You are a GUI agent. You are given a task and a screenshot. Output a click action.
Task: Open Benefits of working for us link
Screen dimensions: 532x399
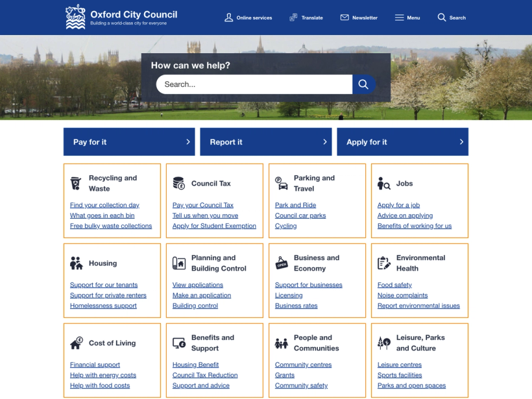coord(415,226)
